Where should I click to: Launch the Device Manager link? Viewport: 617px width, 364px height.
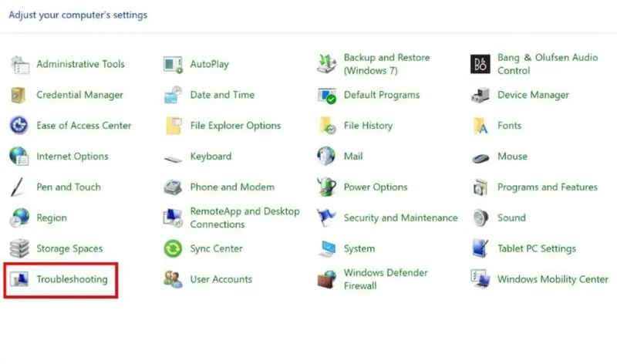[533, 95]
